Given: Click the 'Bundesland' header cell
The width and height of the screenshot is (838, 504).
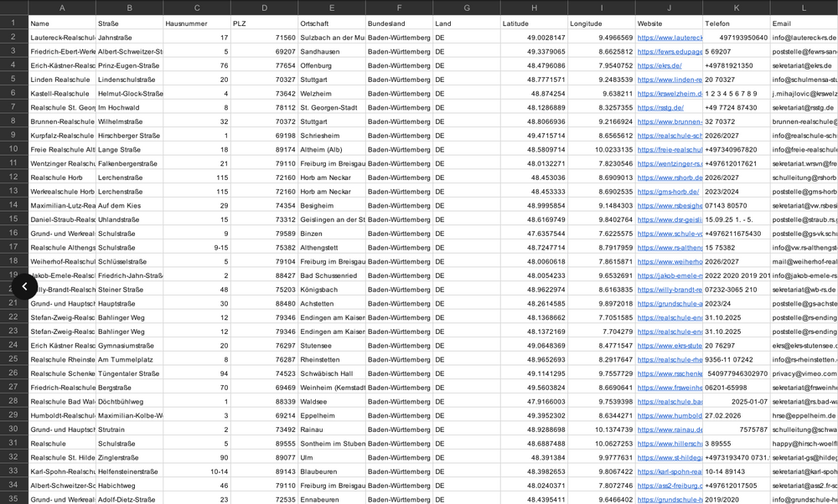Looking at the screenshot, I should pyautogui.click(x=399, y=23).
